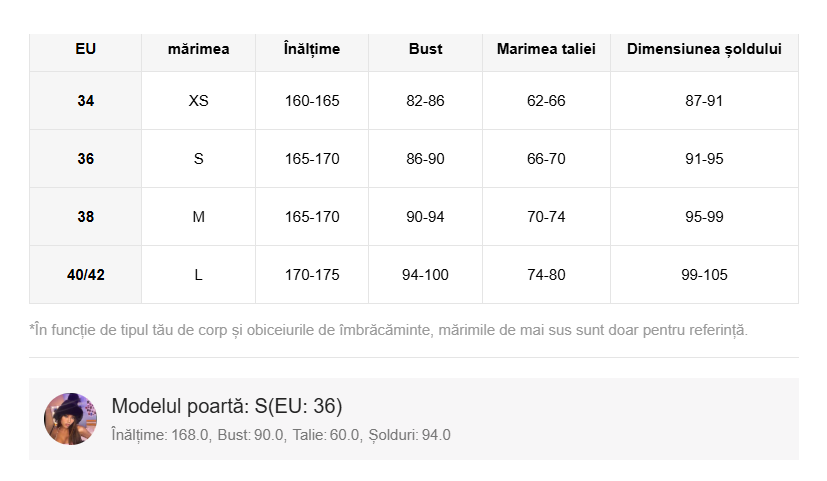
Task: Select the EU size 36 row cell
Action: tap(86, 159)
